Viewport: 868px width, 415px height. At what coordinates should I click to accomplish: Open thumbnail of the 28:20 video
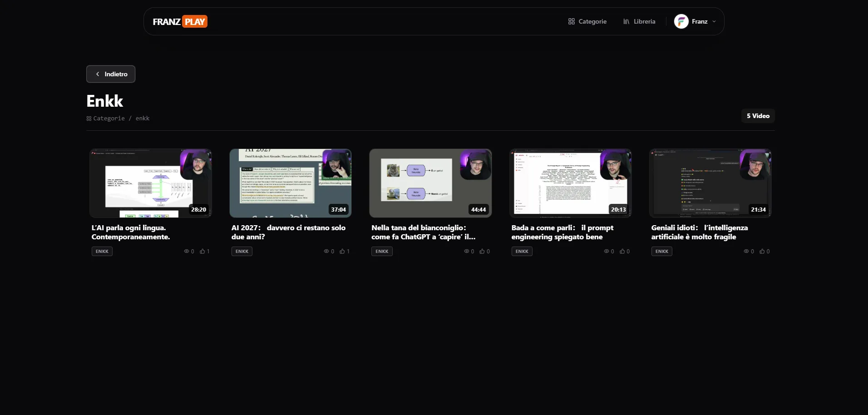151,183
